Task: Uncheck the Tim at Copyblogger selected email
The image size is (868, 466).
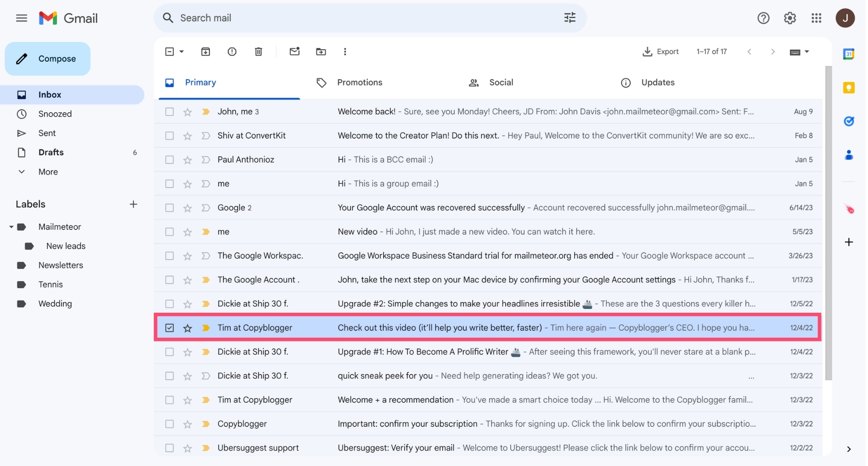Action: (x=169, y=328)
